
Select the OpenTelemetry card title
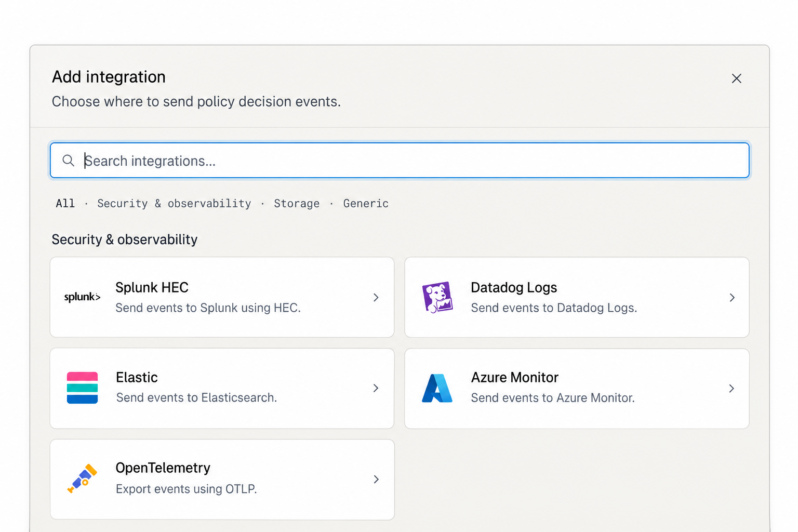click(163, 468)
